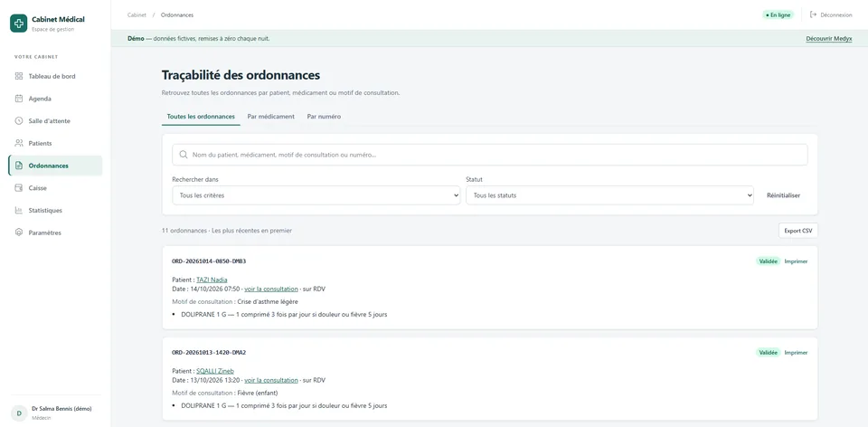Focus the ordonnance search field
Image resolution: width=868 pixels, height=427 pixels.
tap(490, 155)
